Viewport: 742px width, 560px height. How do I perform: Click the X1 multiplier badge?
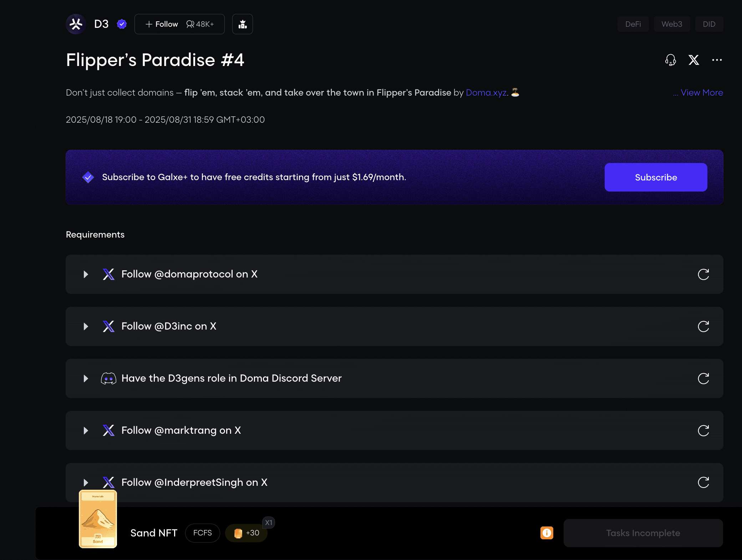pos(269,523)
